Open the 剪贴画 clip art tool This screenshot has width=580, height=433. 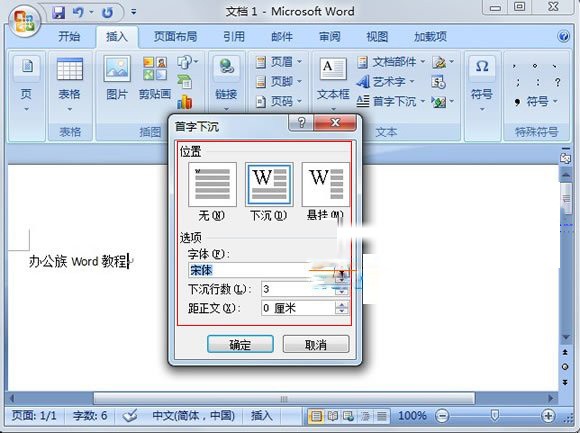[x=155, y=78]
